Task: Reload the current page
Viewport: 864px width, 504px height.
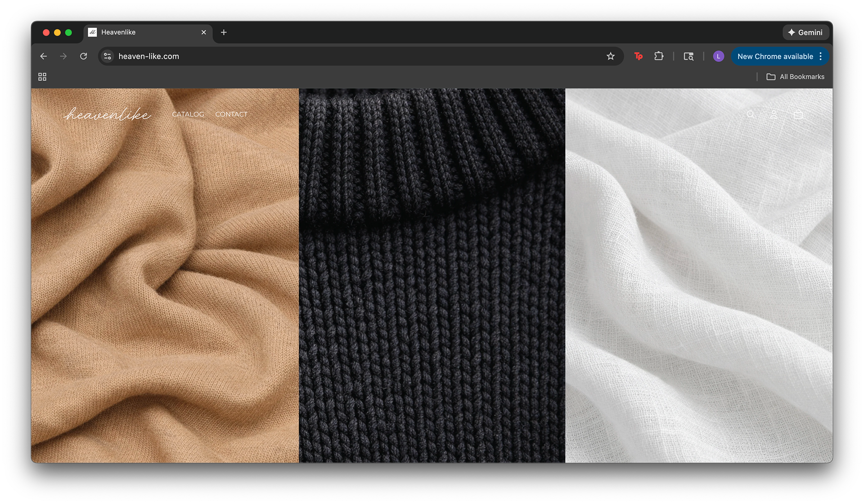Action: 83,56
